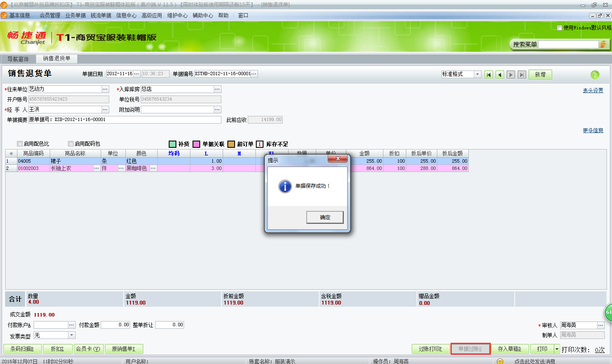Open 基本信息 menu

click(x=20, y=15)
